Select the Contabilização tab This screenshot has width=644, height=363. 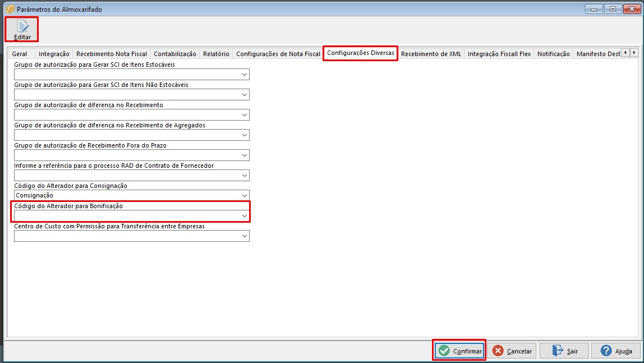coord(175,54)
